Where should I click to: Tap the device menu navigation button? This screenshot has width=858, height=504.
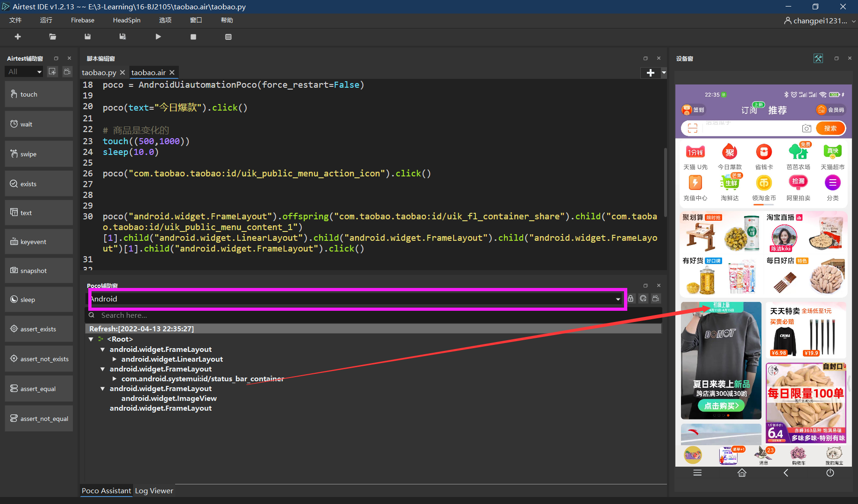click(x=697, y=473)
